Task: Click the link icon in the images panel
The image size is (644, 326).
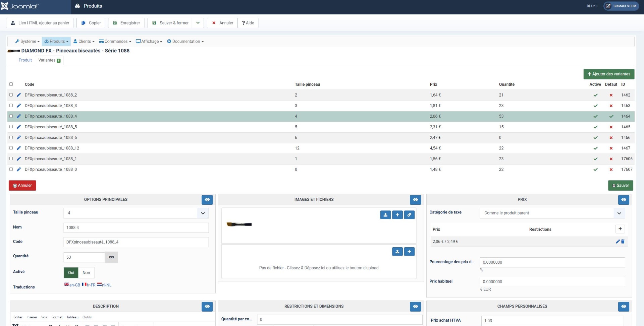Action: 409,215
